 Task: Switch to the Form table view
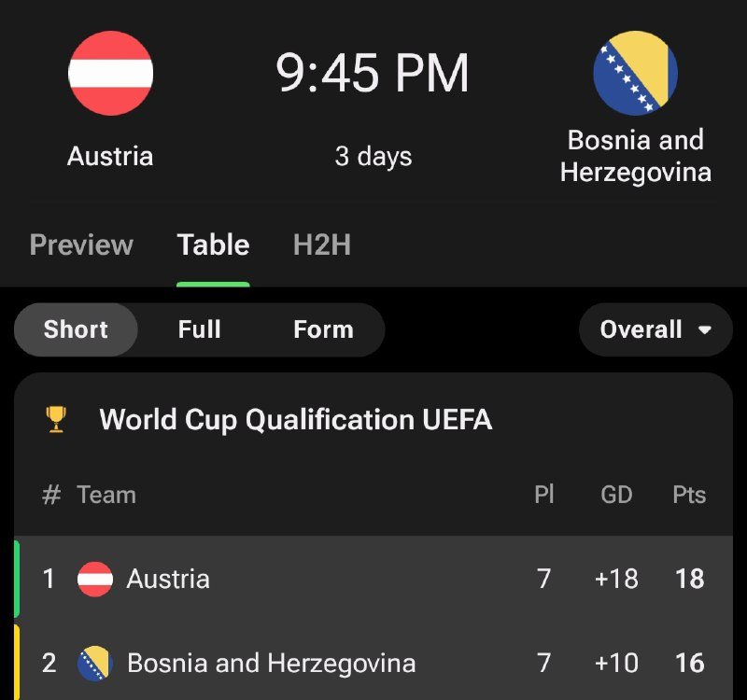pos(323,329)
